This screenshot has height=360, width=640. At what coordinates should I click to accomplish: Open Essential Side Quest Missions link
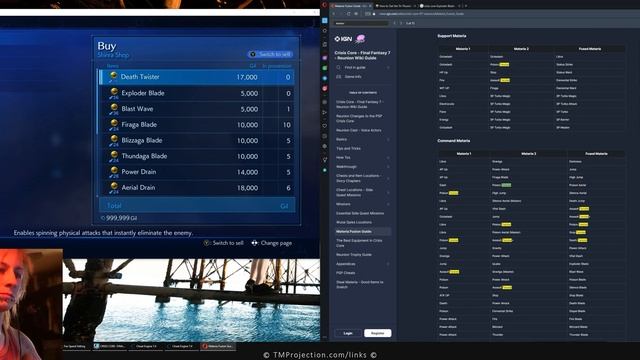360,213
